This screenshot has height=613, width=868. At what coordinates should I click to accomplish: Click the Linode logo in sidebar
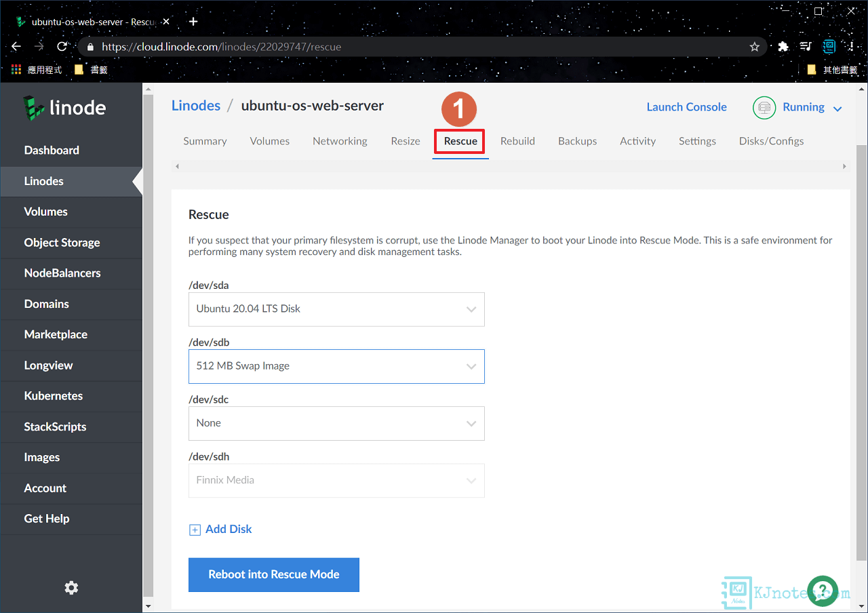click(64, 108)
